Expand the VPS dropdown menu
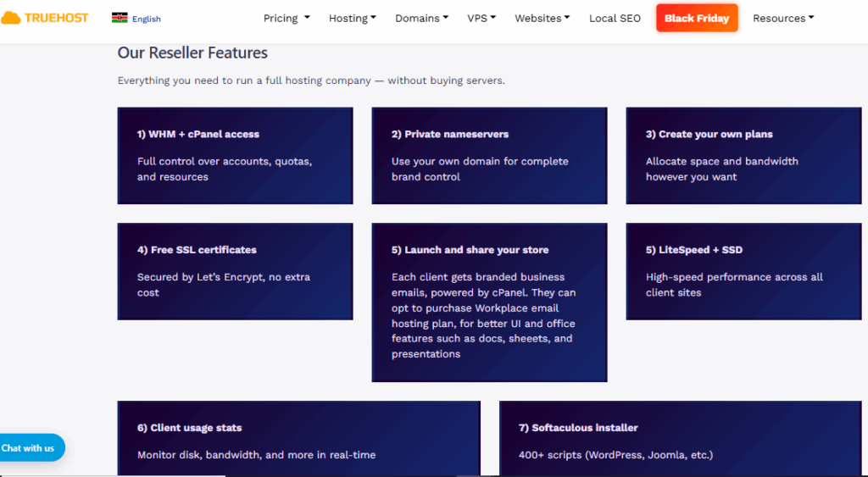 point(481,19)
